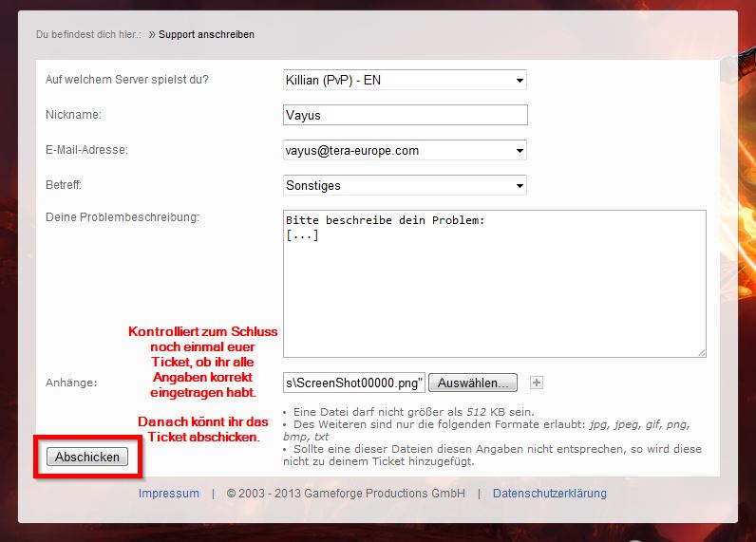Screen dimensions: 756x542
Task: Click the resize grip of the description box
Action: point(700,351)
